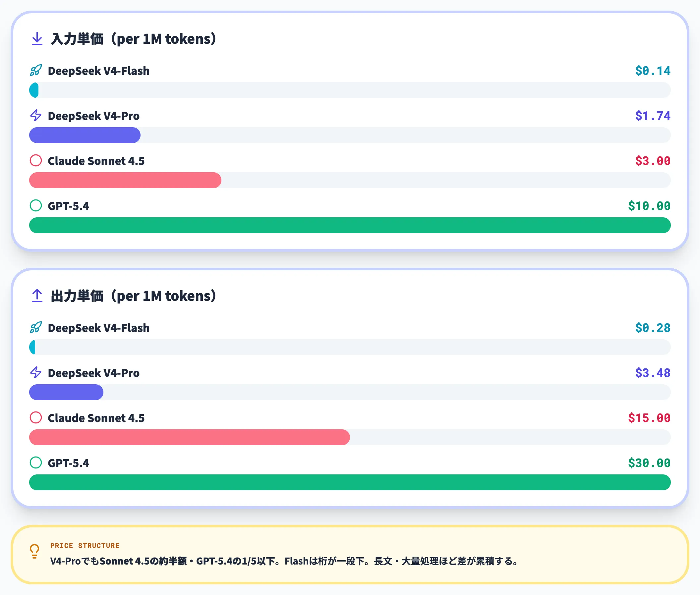Click the rocket icon next to DeepSeek V4-Flash
Viewport: 700px width, 595px height.
point(36,71)
